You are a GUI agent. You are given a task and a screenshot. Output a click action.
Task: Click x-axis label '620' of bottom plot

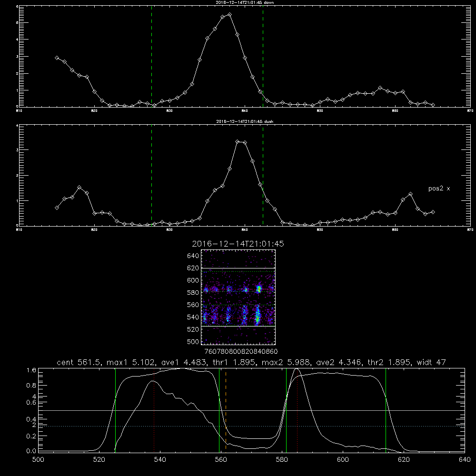click(404, 460)
